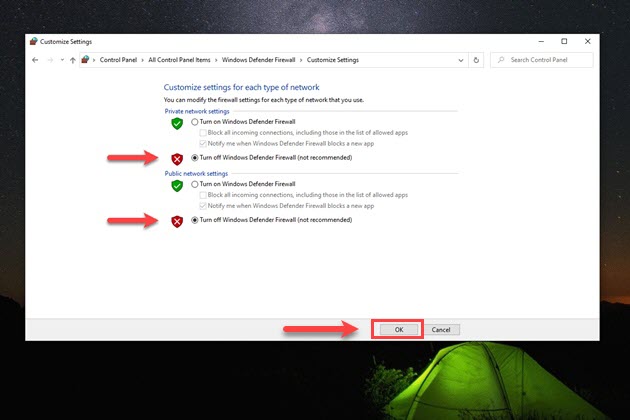Click red shield icon under Private network

(177, 159)
